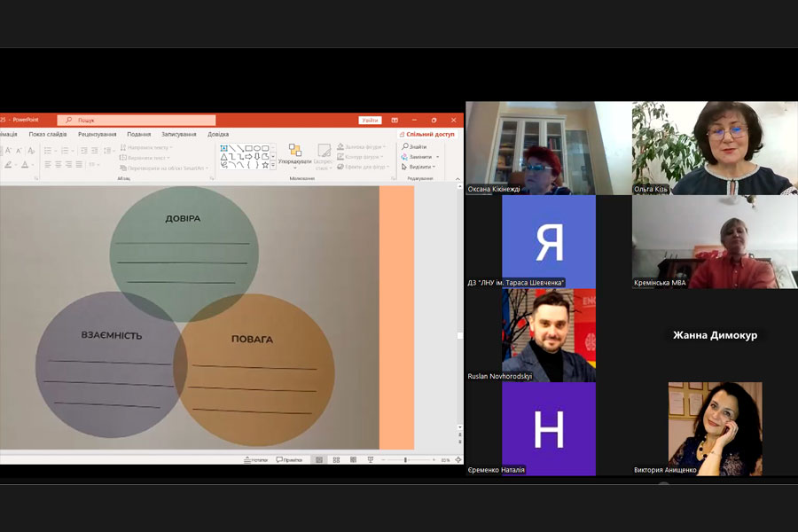
Task: Click Increase List Level indent icon
Action: pos(95,151)
